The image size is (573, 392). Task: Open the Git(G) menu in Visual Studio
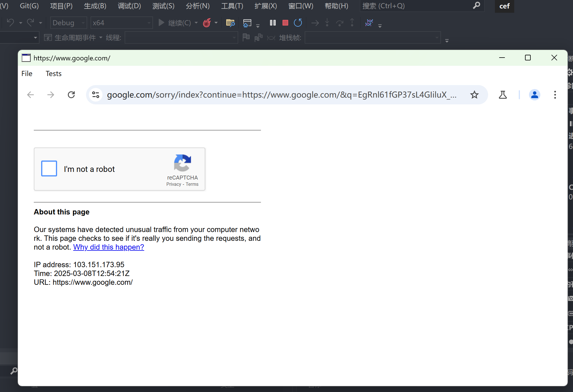click(29, 6)
